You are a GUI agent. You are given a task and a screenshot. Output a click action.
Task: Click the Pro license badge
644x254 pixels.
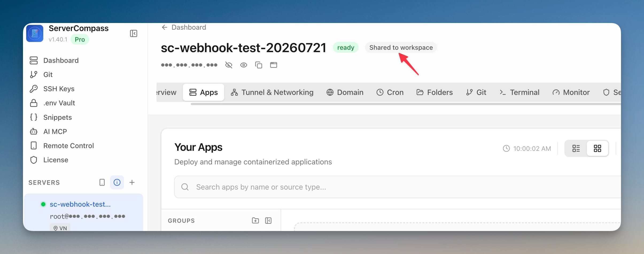coord(80,39)
